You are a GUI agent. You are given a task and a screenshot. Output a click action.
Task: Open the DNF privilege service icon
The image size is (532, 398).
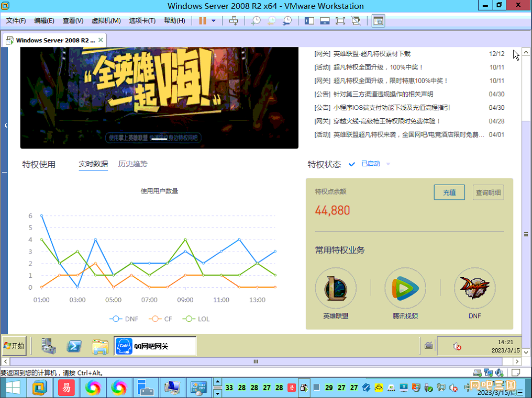474,288
